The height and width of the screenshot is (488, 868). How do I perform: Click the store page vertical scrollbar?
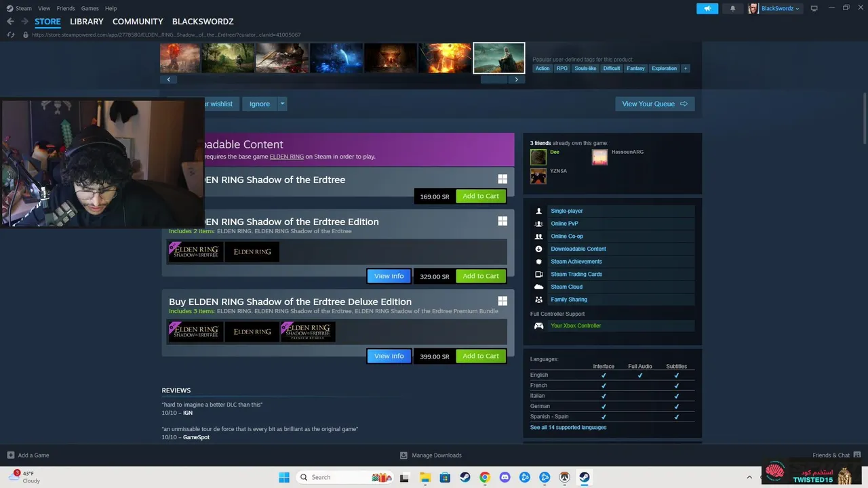[x=865, y=119]
